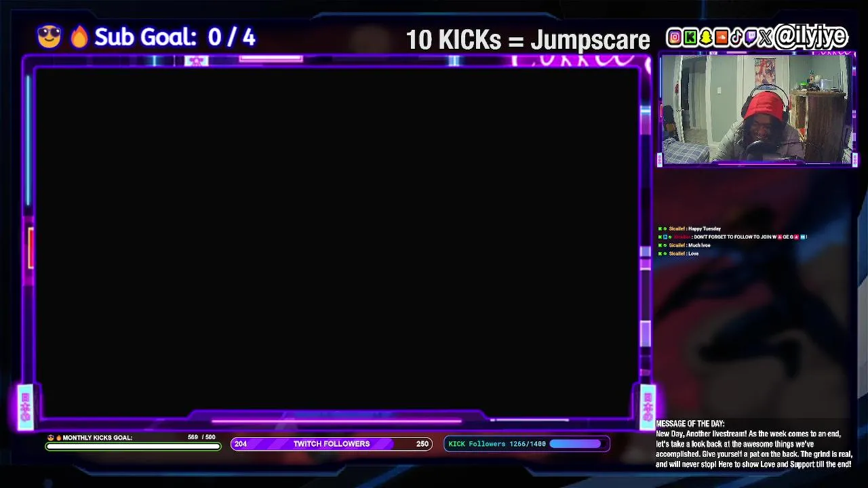
Task: Click the TikTok icon in the social bar
Action: 736,37
